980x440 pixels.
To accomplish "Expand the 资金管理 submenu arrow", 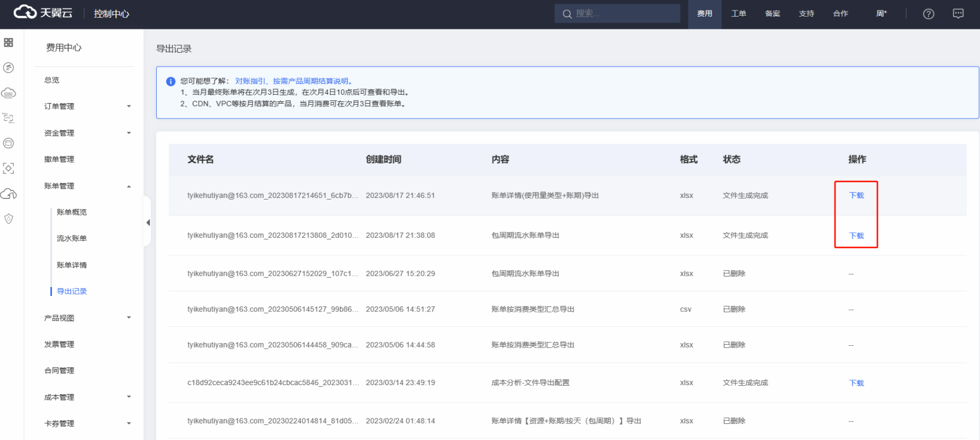I will pyautogui.click(x=128, y=133).
